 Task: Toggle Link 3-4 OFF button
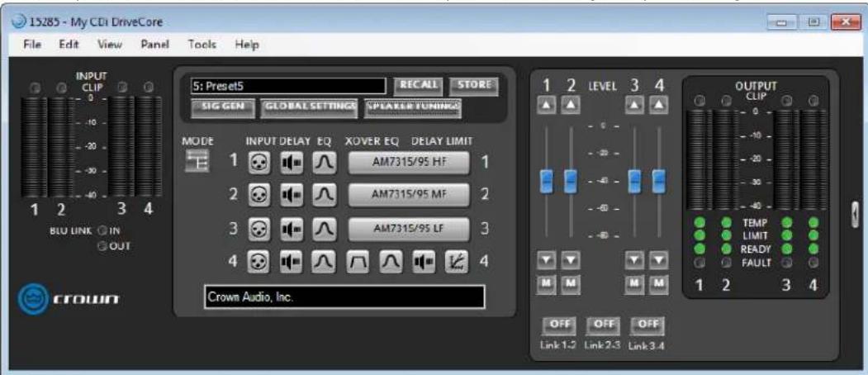(x=647, y=325)
